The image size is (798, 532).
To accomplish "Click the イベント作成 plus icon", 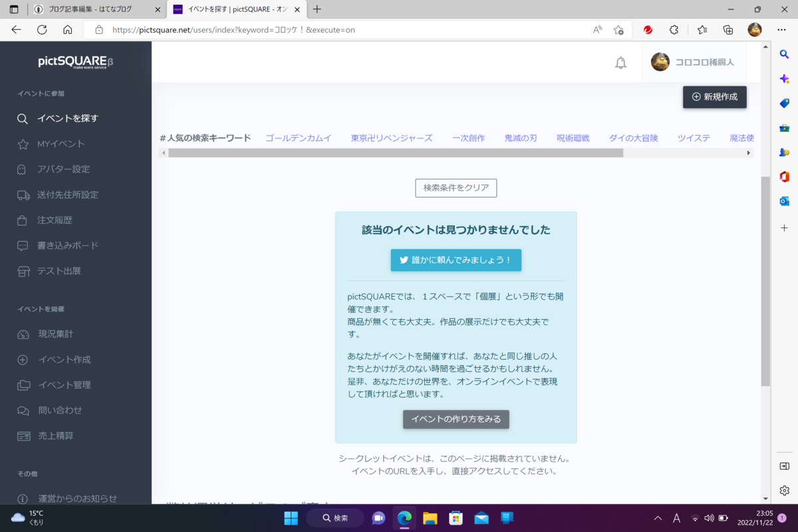I will [23, 360].
